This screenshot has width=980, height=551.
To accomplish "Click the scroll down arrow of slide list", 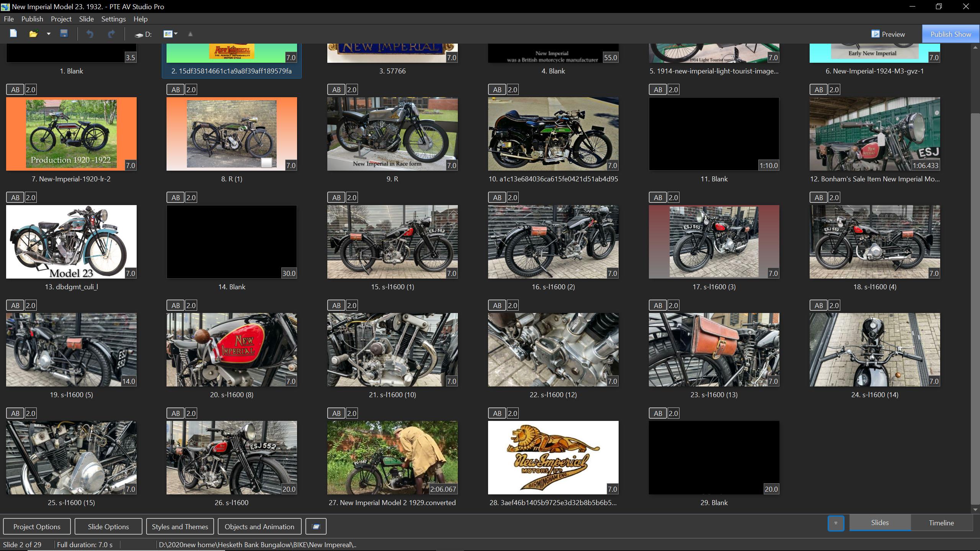I will click(975, 509).
